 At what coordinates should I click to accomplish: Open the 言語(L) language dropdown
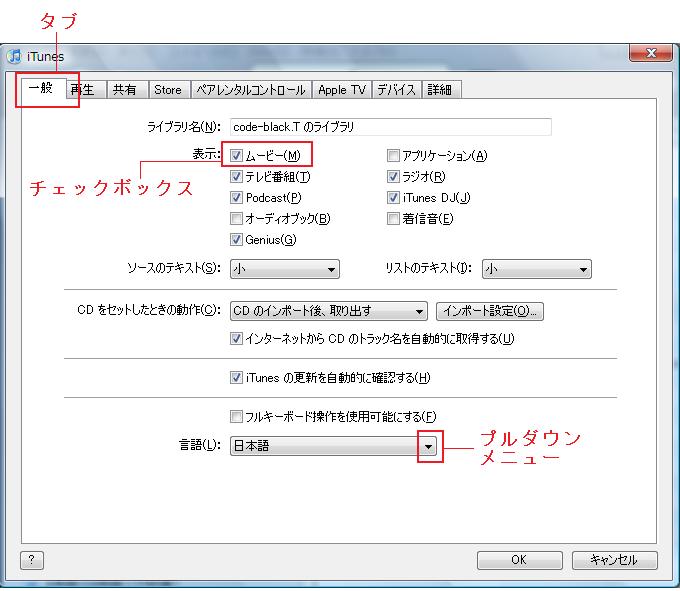(334, 446)
